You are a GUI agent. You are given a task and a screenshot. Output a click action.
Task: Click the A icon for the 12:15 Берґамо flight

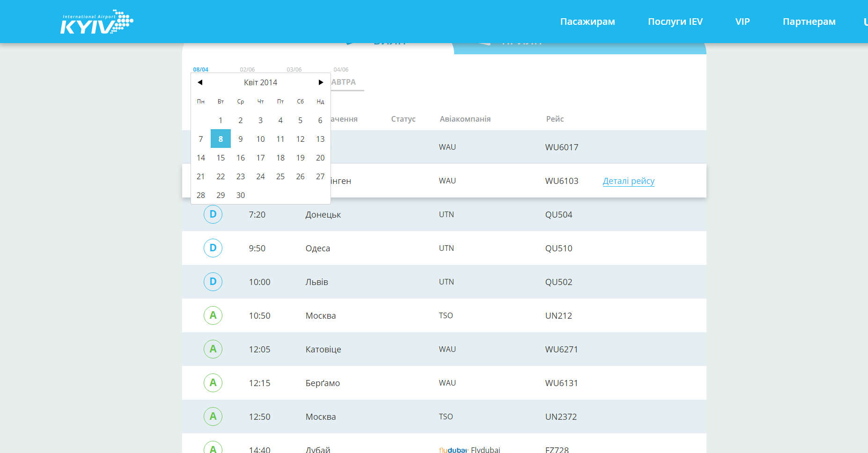213,383
